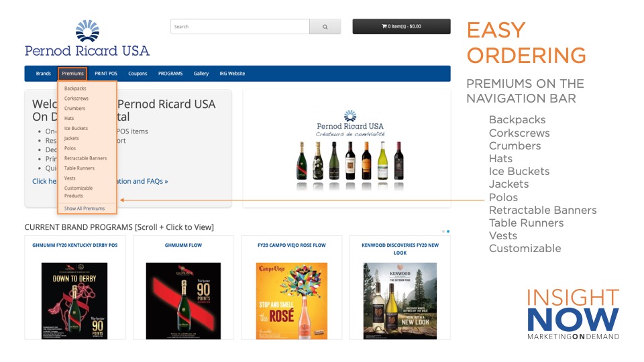Screen dimensions: 644x362
Task: Go to the Coupons nav item
Action: click(138, 74)
